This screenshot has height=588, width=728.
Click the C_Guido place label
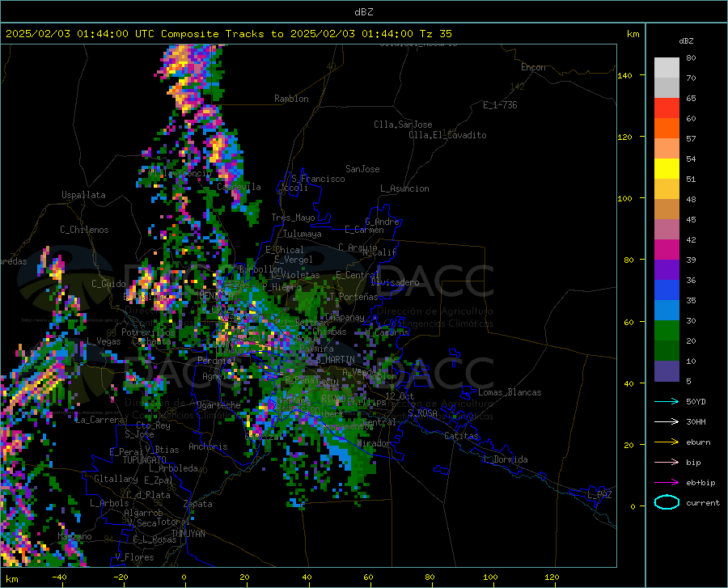(x=108, y=284)
